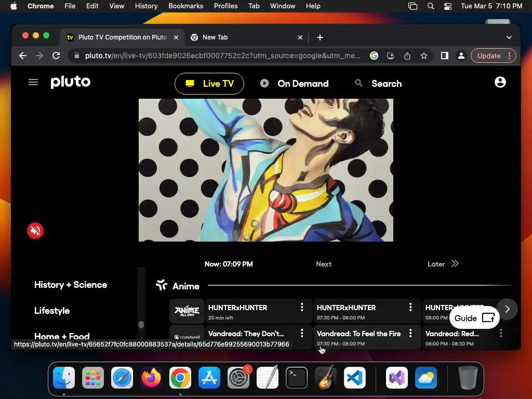Click the Now: 07:09 PM label
The height and width of the screenshot is (399, 532).
[229, 264]
